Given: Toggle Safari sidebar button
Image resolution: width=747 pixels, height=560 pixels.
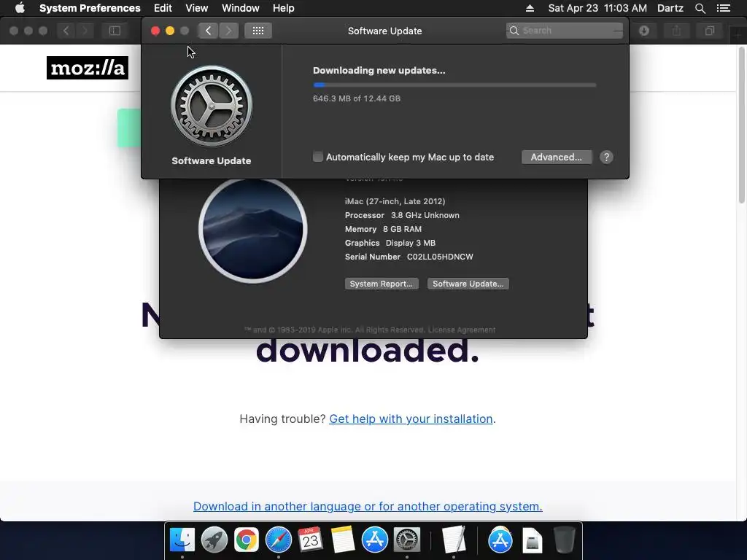Looking at the screenshot, I should point(115,31).
